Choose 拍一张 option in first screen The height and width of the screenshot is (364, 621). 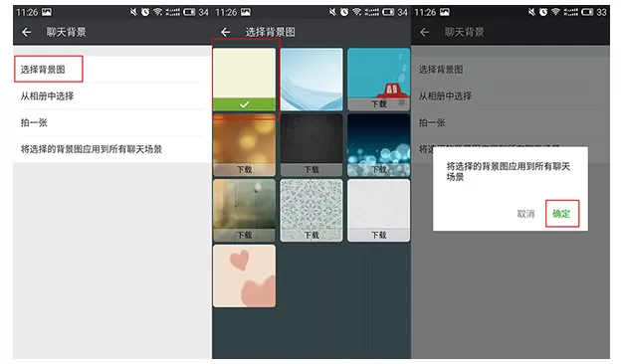click(112, 122)
